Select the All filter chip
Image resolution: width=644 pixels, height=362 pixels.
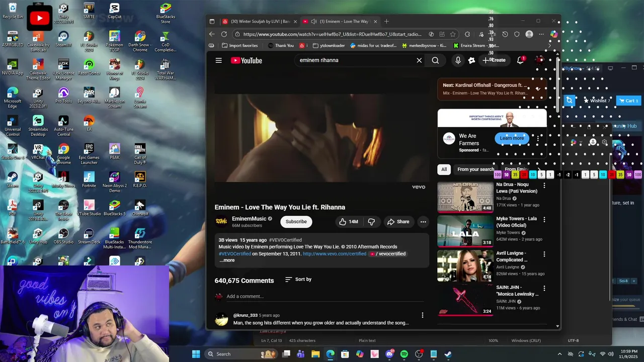444,169
